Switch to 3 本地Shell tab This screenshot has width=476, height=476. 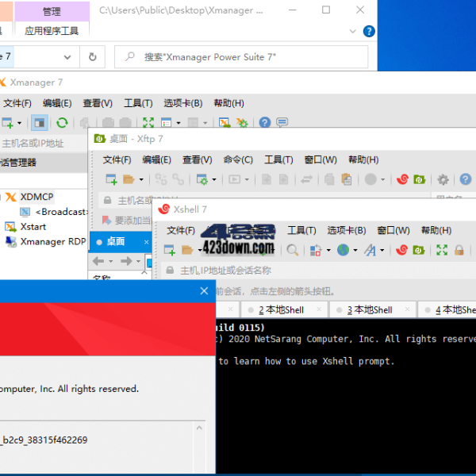pos(373,309)
